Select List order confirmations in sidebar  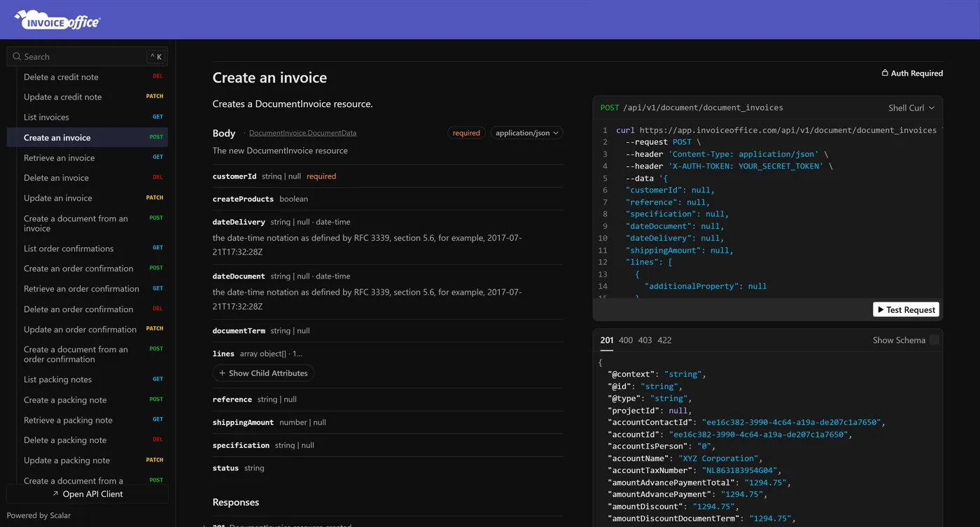[87, 248]
